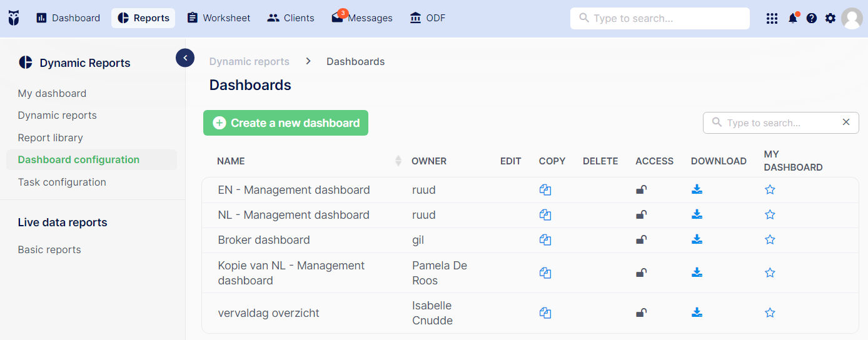Create a new dashboard

pyautogui.click(x=286, y=123)
